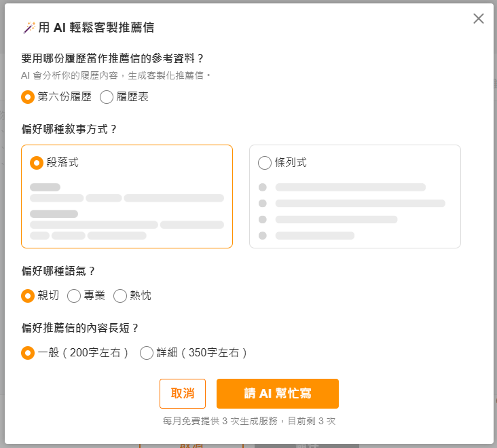Click the monthly free quota note
497x448 pixels.
click(249, 421)
